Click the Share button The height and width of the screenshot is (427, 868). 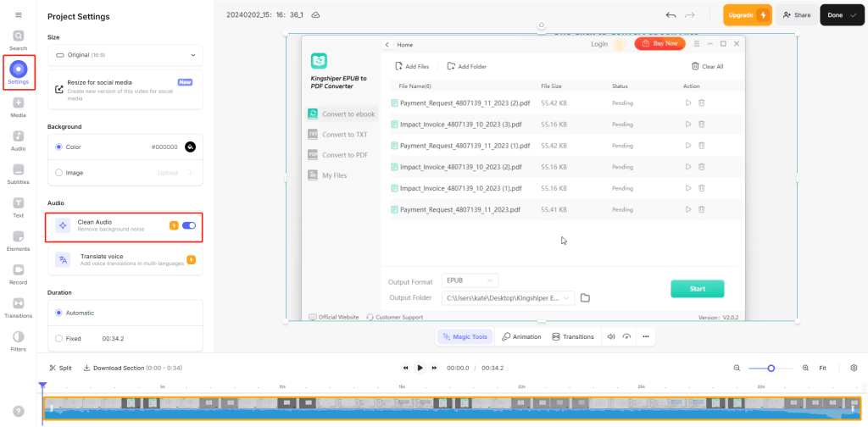[797, 15]
